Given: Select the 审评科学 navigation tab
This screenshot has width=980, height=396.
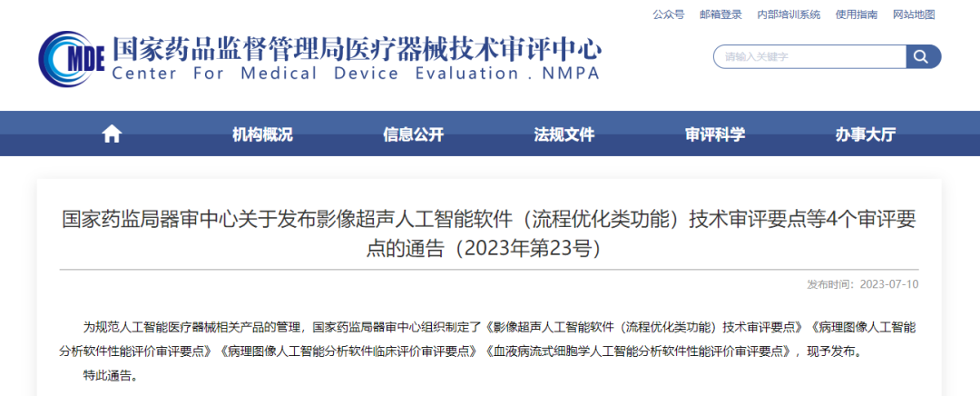Looking at the screenshot, I should click(714, 134).
